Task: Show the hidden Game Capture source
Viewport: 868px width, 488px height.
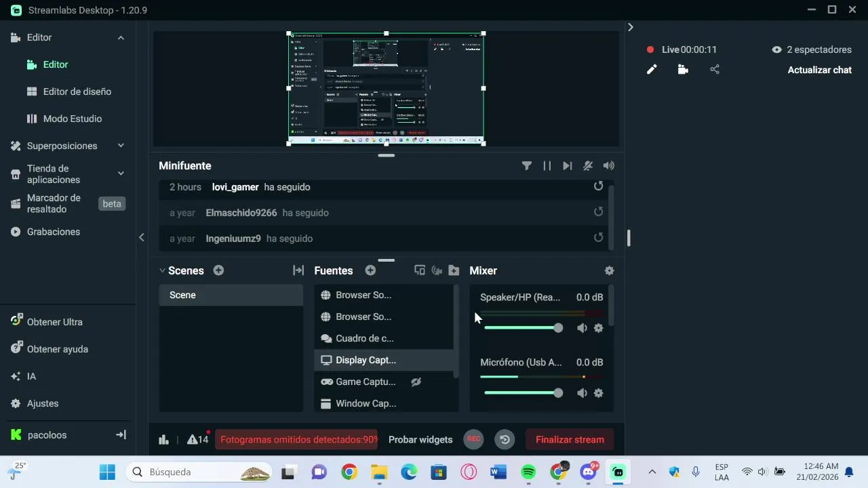Action: coord(416,382)
